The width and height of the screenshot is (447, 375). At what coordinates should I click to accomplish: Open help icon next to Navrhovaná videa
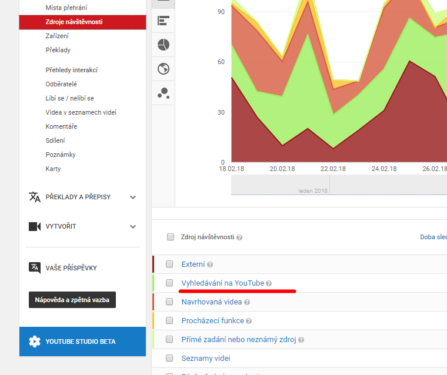247,302
